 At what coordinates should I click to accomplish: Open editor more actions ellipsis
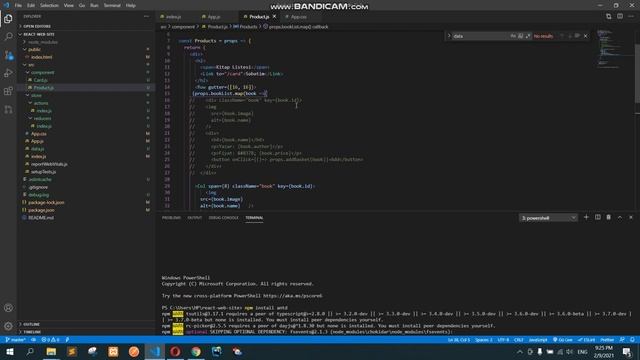pyautogui.click(x=631, y=16)
